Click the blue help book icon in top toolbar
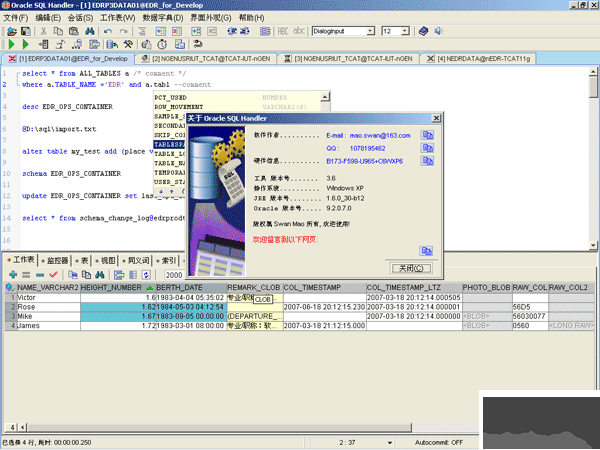600x450 pixels. (x=423, y=31)
